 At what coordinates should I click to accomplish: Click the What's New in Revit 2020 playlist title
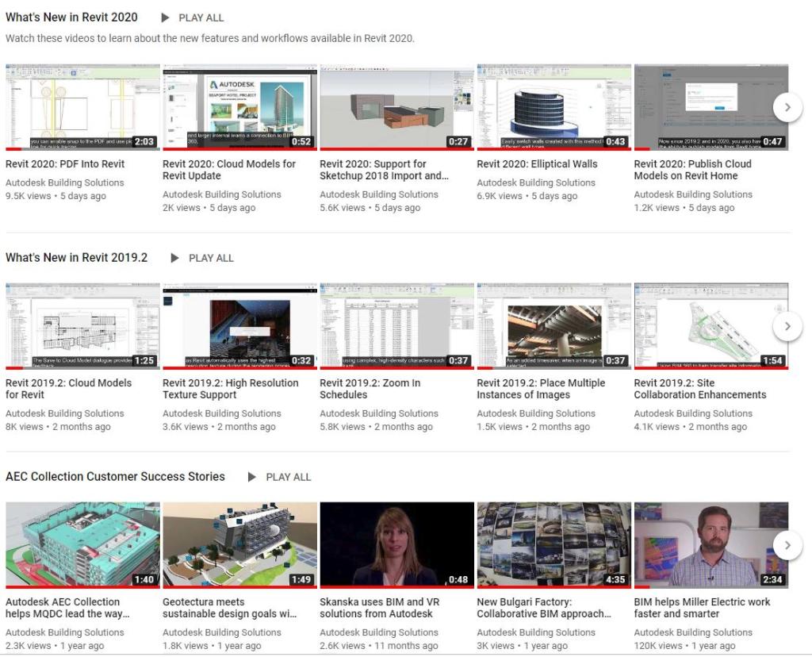pyautogui.click(x=71, y=17)
